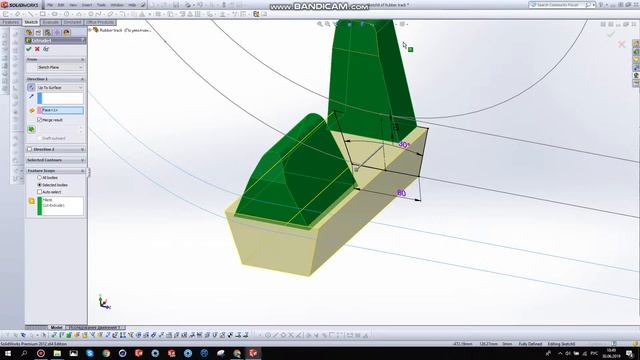Toggle detailed preview glasses icon
Viewport: 640px width, 360px height.
(46, 49)
